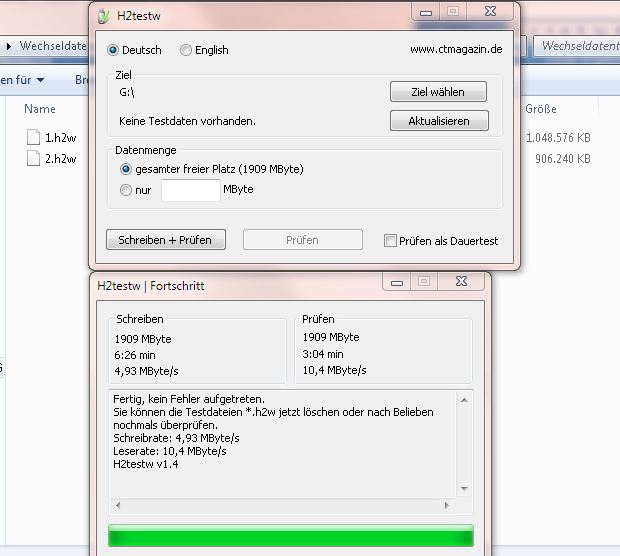Select file 1.h2w in Explorer
The height and width of the screenshot is (556, 620).
(x=60, y=138)
